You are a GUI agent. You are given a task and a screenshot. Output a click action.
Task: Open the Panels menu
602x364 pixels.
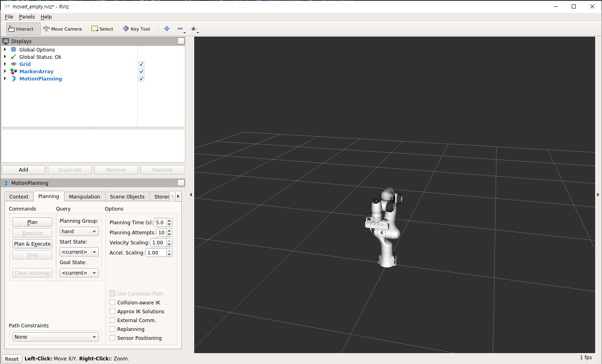[x=27, y=17]
